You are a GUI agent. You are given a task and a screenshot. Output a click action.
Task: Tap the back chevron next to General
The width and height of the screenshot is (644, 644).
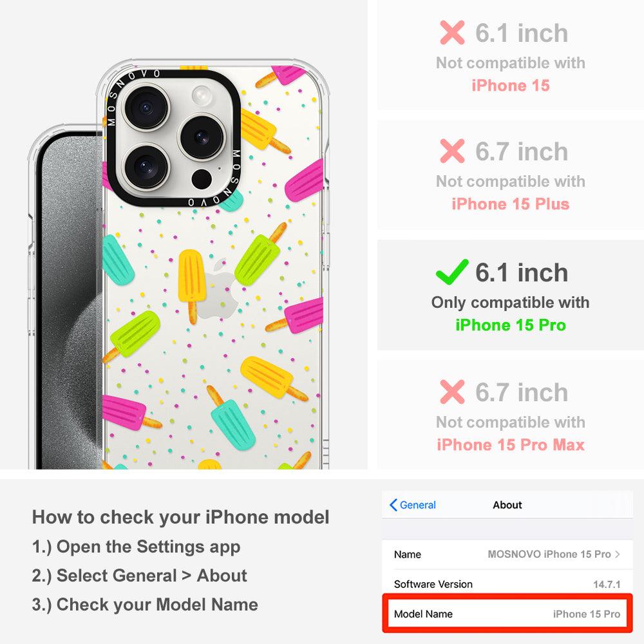(393, 505)
